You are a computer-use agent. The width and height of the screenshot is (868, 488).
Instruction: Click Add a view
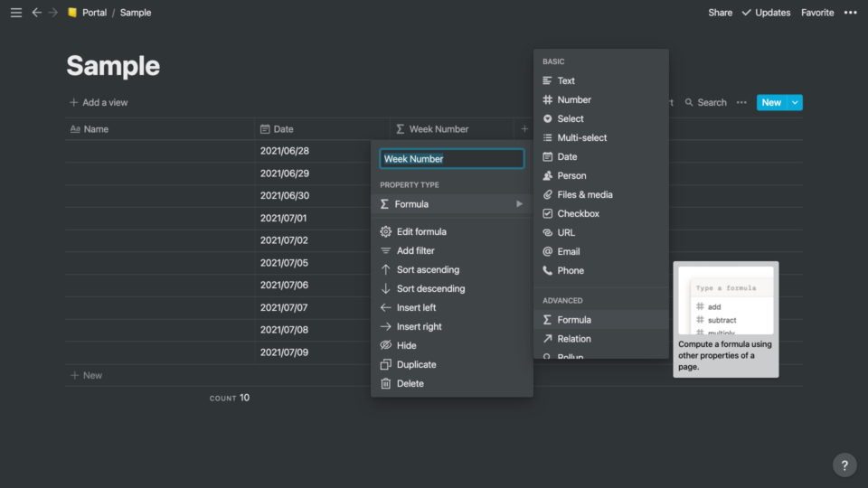(x=99, y=102)
